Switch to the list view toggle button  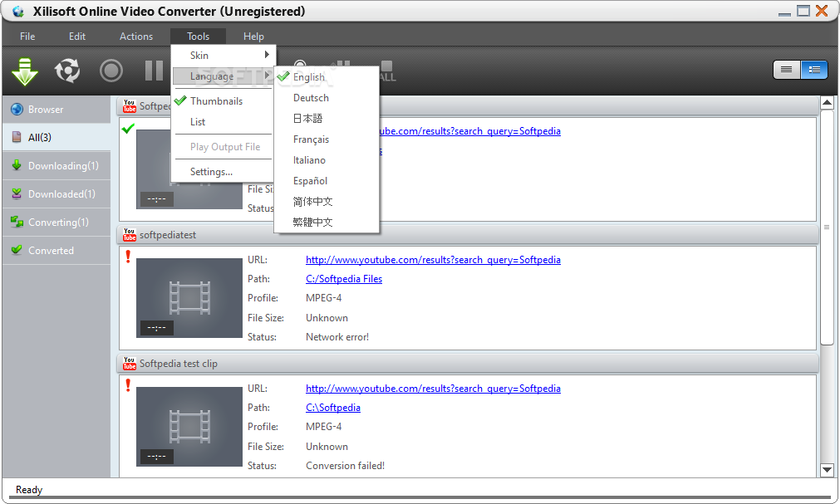[787, 70]
